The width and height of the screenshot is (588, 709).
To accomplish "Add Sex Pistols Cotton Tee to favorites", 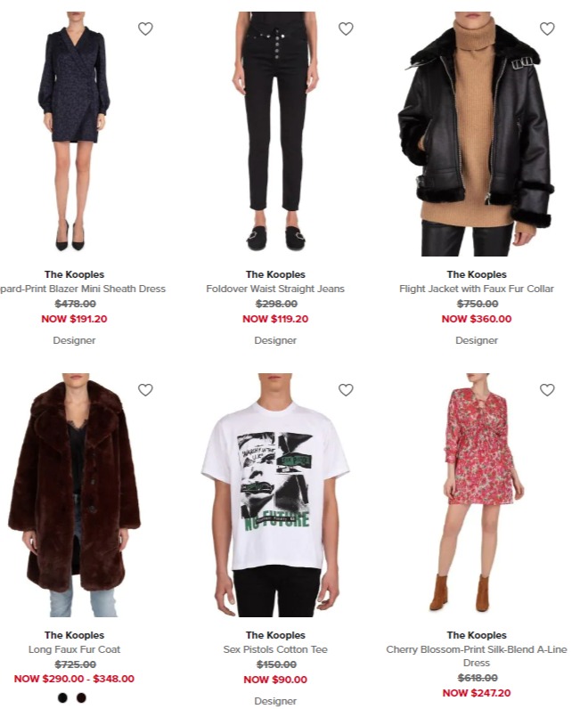I will [x=346, y=390].
